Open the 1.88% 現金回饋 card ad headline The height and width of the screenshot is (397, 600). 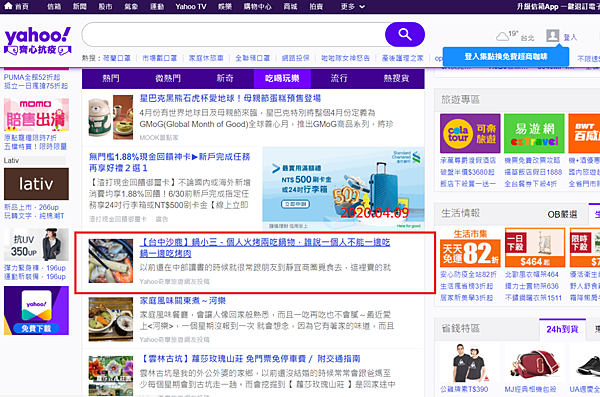pos(170,162)
